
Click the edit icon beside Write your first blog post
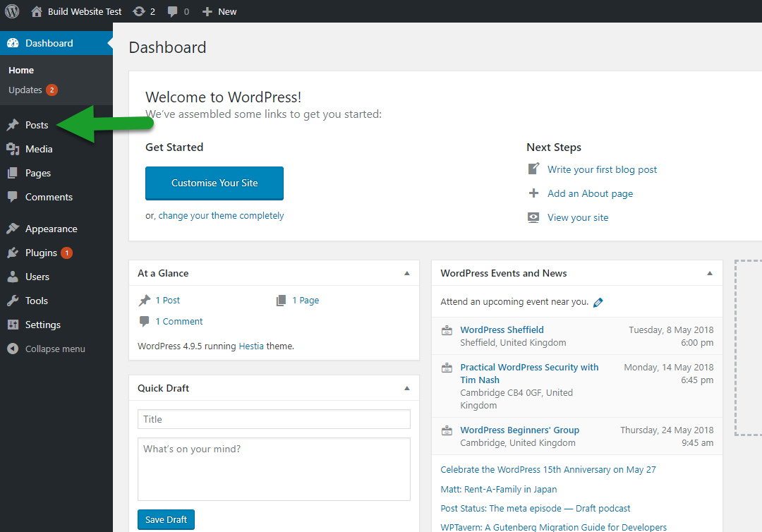point(533,169)
